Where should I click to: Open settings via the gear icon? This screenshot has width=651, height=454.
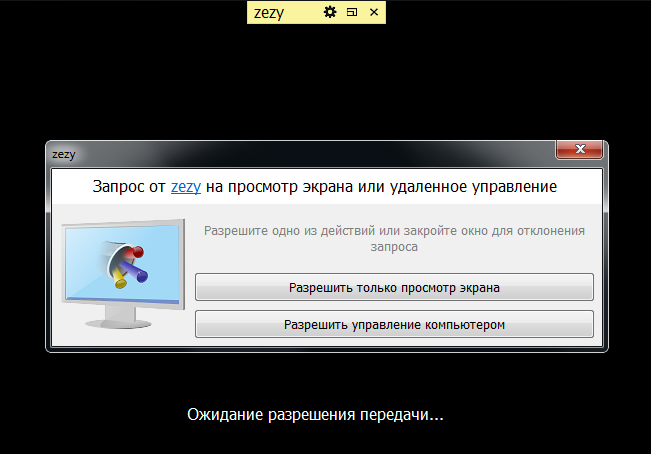click(x=331, y=12)
